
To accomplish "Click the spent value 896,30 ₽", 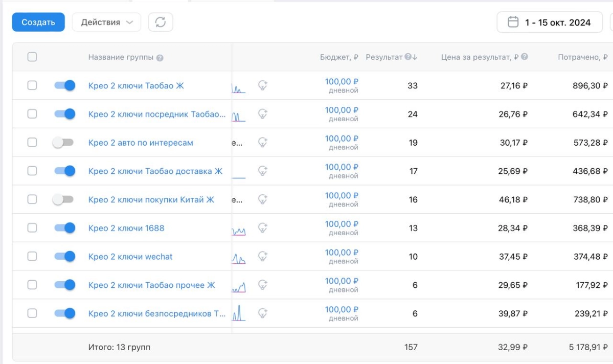I will click(590, 85).
